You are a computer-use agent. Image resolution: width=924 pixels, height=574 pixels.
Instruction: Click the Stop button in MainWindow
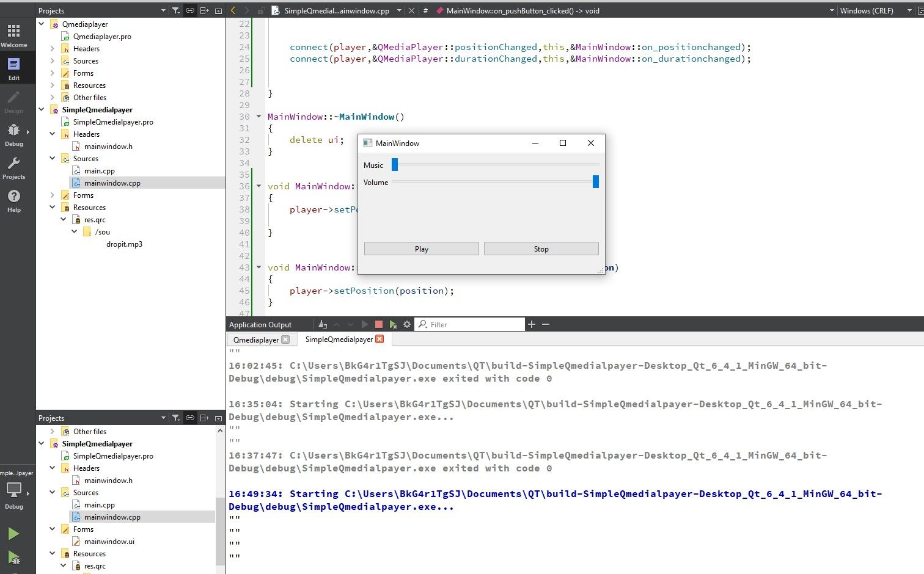coord(541,249)
